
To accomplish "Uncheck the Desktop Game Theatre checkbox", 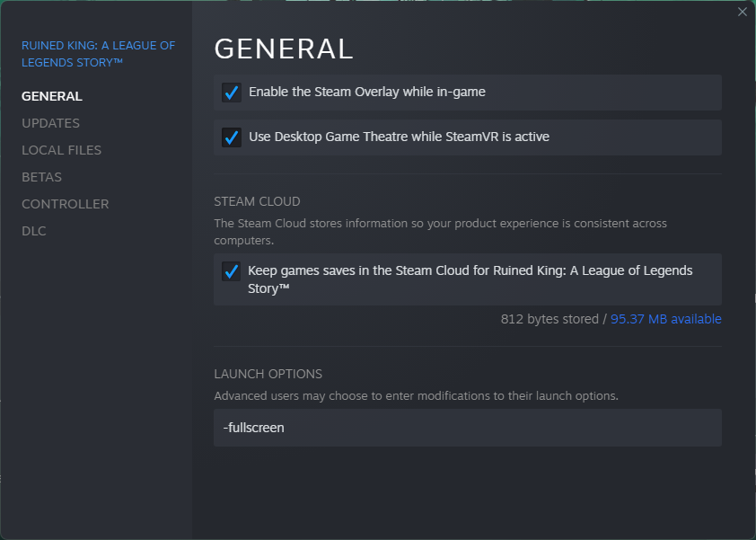I will 232,137.
